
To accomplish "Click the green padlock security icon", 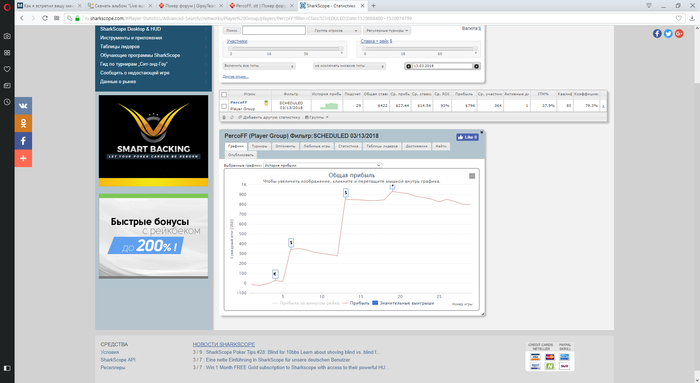I will tap(77, 18).
